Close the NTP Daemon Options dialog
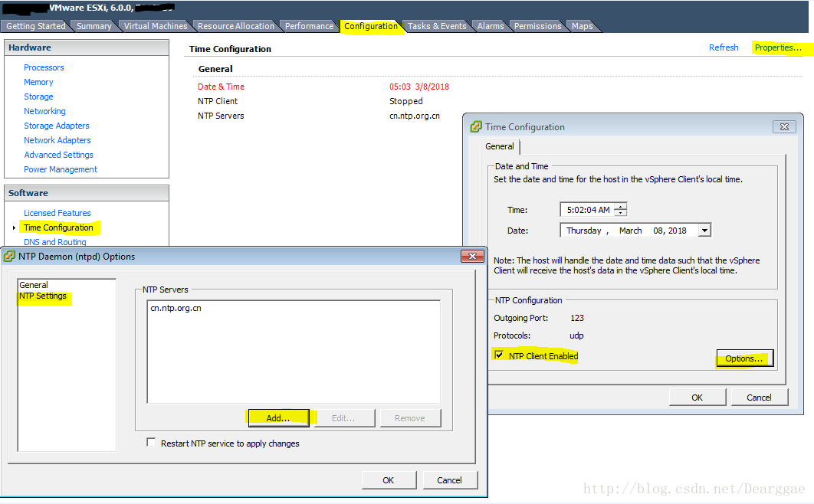The height and width of the screenshot is (504, 814). click(x=472, y=256)
